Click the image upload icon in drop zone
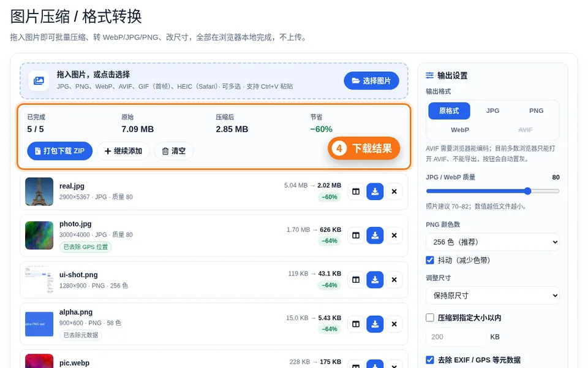Image resolution: width=588 pixels, height=368 pixels. (x=39, y=81)
